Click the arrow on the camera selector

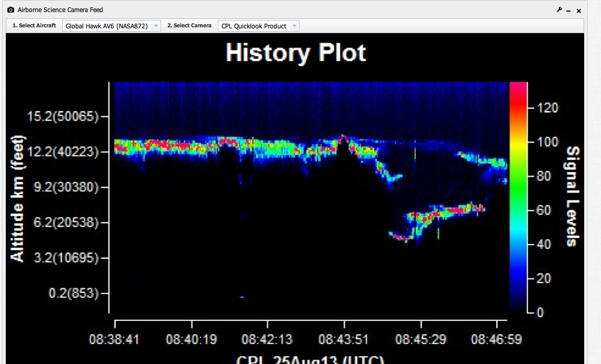click(x=294, y=26)
